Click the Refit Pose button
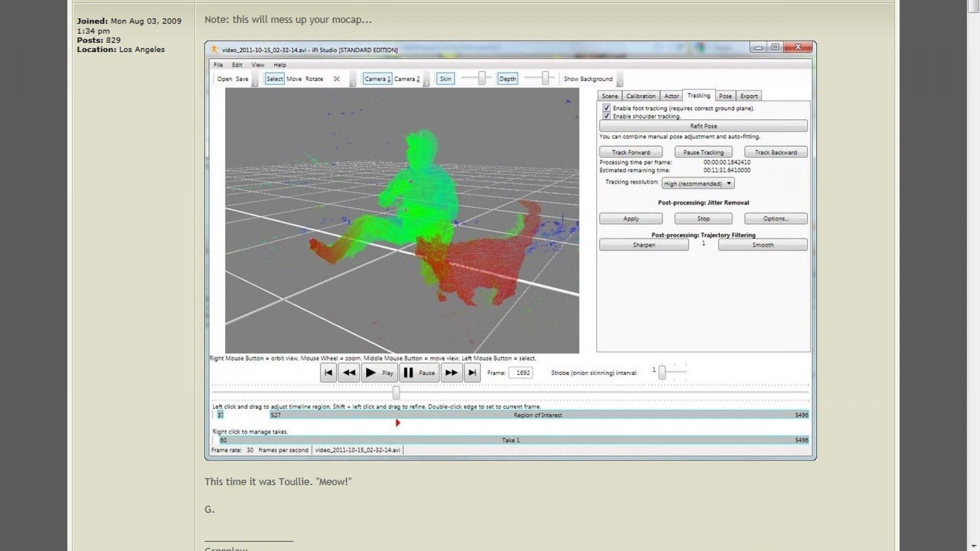Screen dimensions: 980x551 [x=703, y=126]
